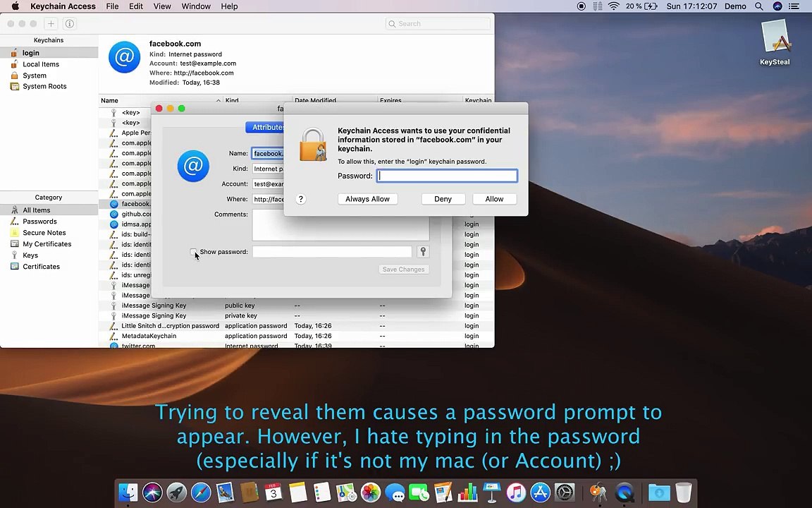
Task: Toggle the Show password checkbox
Action: 193,252
